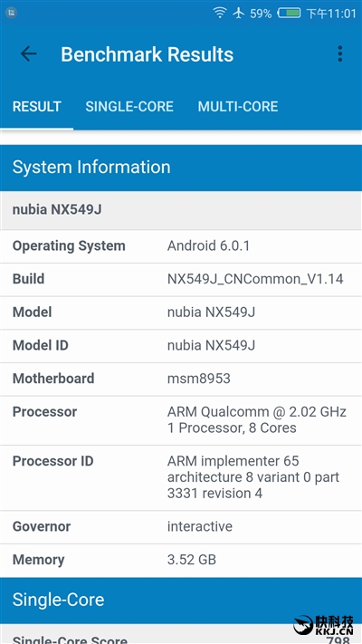The image size is (362, 644).
Task: Switch to the SINGLE-CORE tab
Action: [129, 106]
